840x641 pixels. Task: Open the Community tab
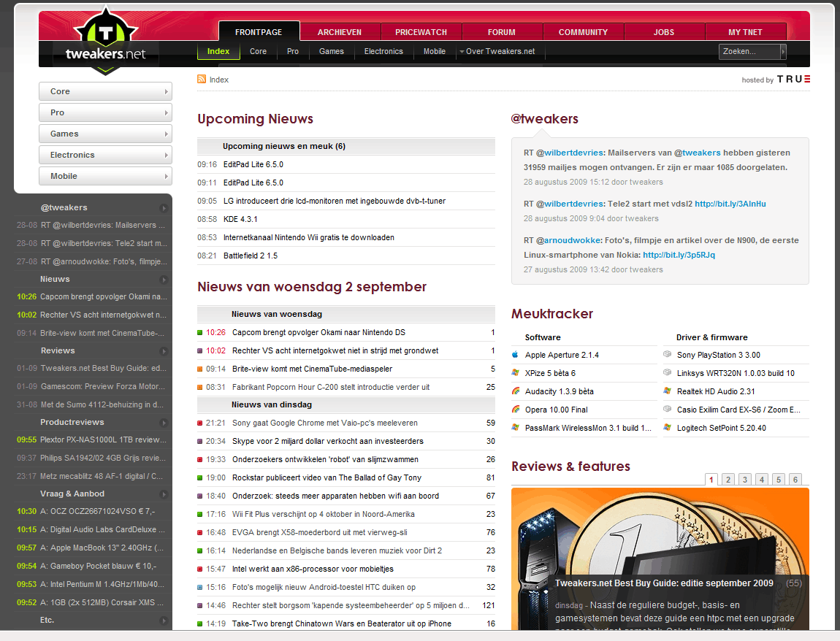click(584, 31)
